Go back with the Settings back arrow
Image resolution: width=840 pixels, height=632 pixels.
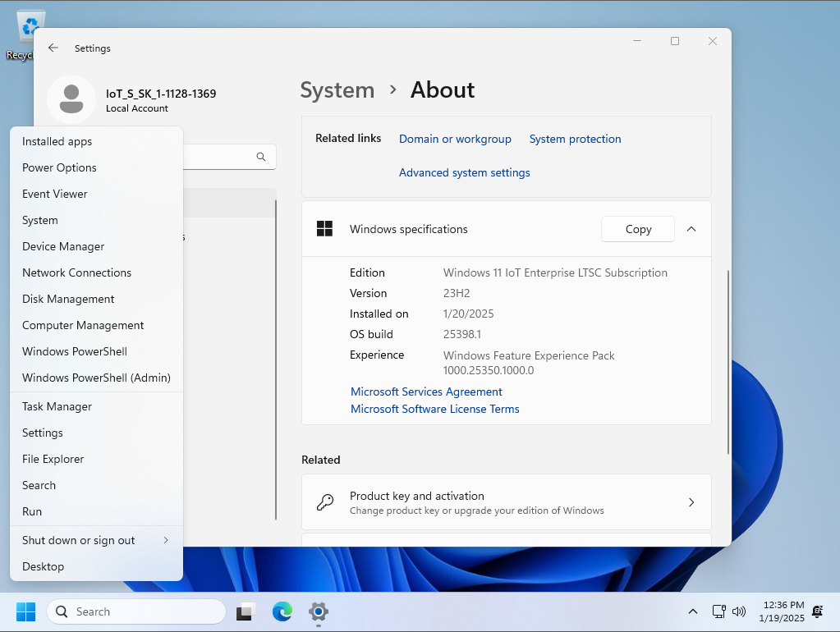coord(53,48)
